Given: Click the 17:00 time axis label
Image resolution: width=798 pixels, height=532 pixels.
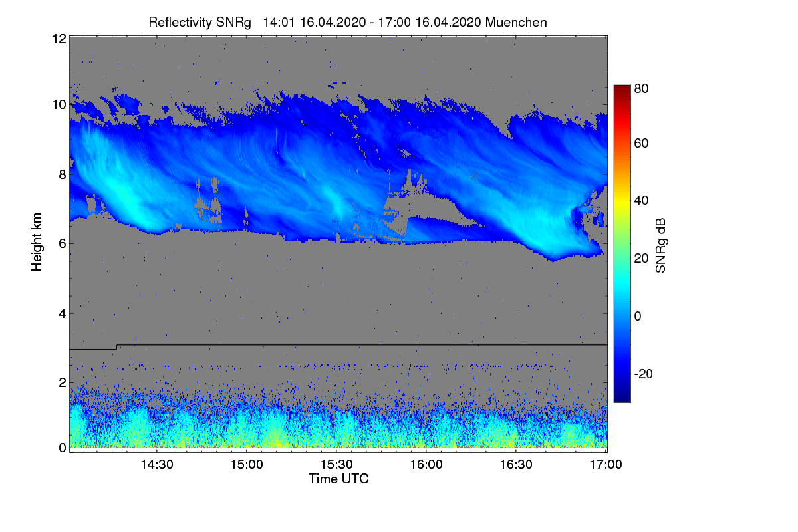Looking at the screenshot, I should pos(606,465).
